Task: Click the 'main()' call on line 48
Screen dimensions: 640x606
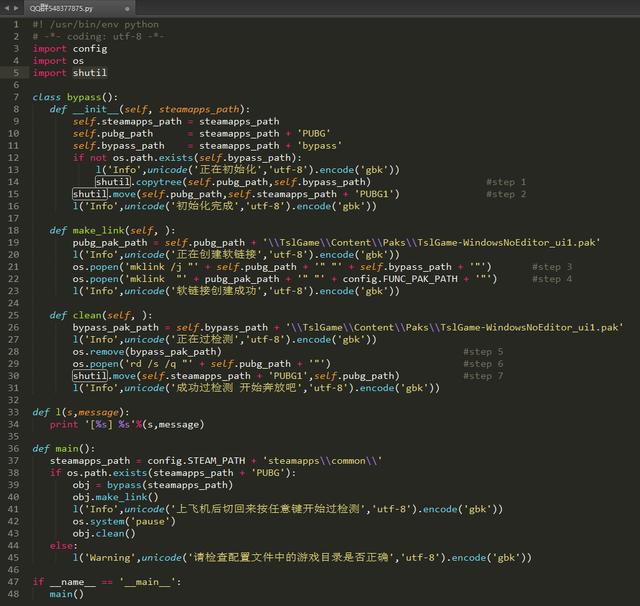Action: pyautogui.click(x=67, y=594)
